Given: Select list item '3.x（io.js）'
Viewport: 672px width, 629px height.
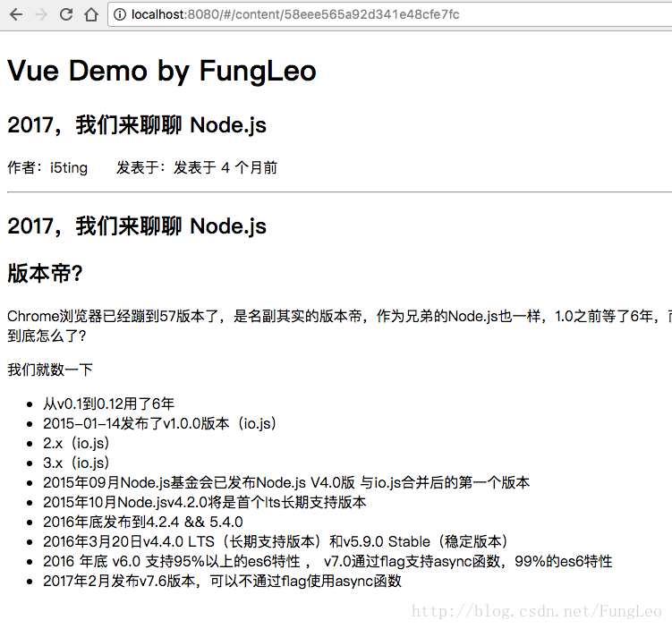Looking at the screenshot, I should pos(77,463).
